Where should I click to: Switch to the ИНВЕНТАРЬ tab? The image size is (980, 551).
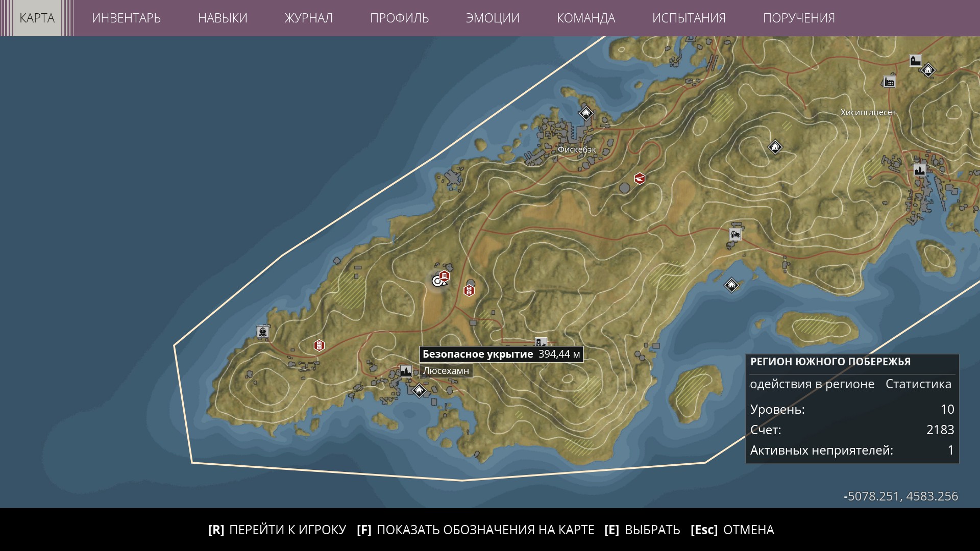pos(126,18)
